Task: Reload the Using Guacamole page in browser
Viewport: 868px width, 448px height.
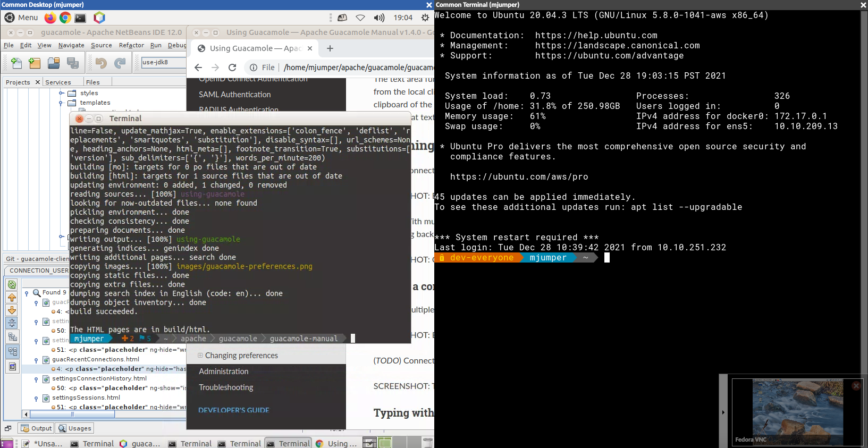Action: point(232,67)
